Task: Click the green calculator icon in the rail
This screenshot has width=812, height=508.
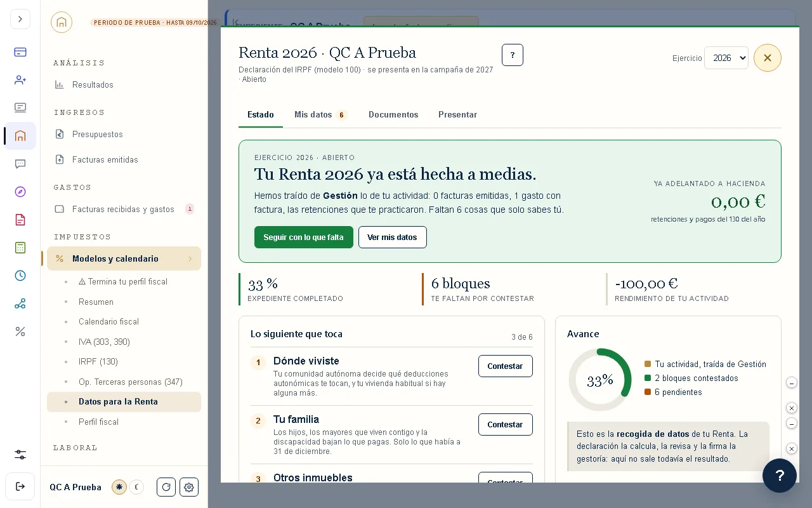Action: (x=20, y=248)
